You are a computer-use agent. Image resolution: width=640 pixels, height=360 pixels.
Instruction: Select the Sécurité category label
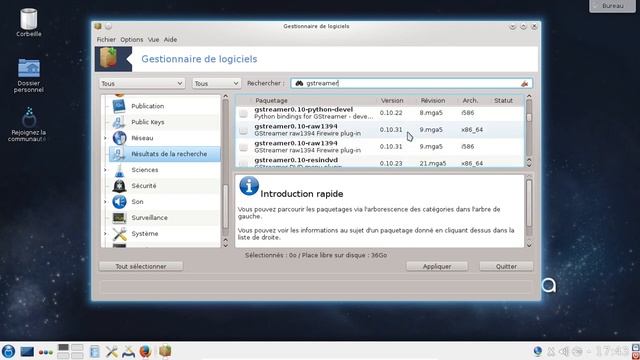[144, 186]
